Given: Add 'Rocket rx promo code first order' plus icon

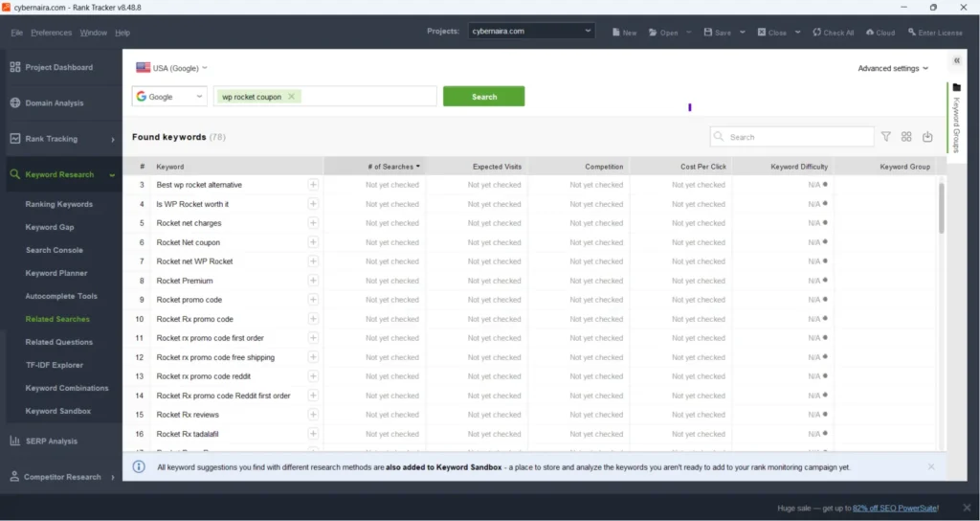Looking at the screenshot, I should pyautogui.click(x=313, y=338).
